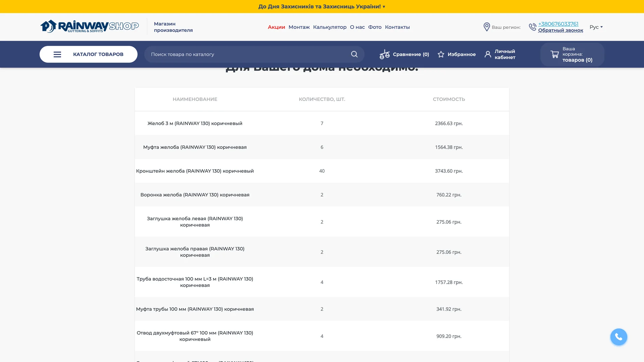Click the magnifier search icon

click(x=354, y=54)
